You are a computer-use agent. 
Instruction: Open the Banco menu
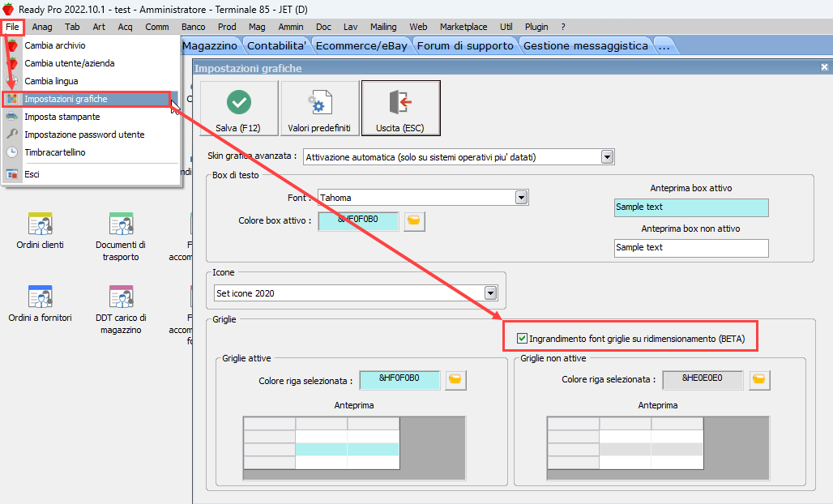tap(194, 27)
